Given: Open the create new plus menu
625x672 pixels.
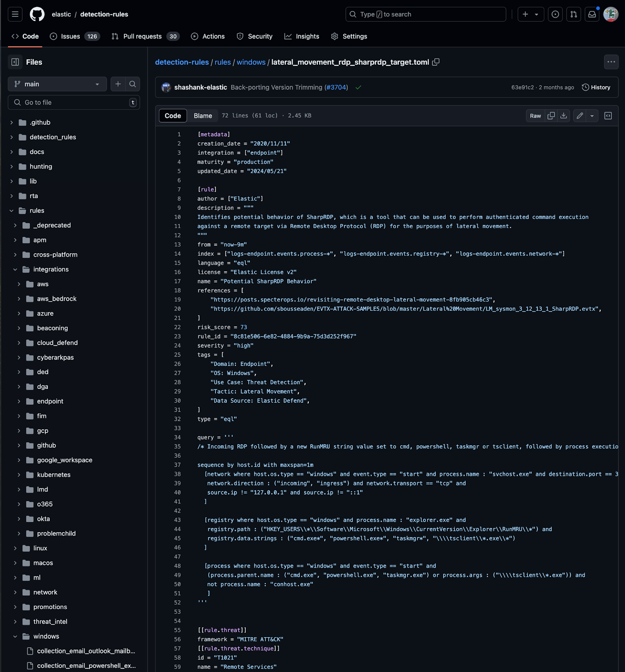Looking at the screenshot, I should coord(530,14).
